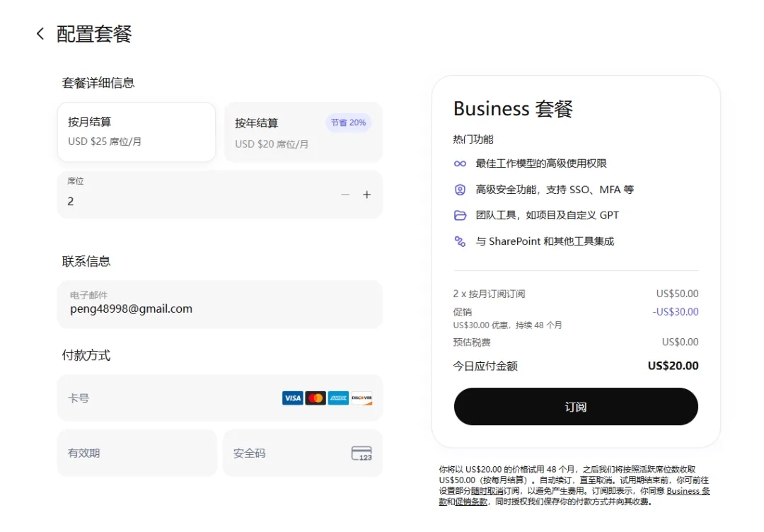Click the 热门功能 label
Image resolution: width=764 pixels, height=532 pixels.
(x=473, y=139)
